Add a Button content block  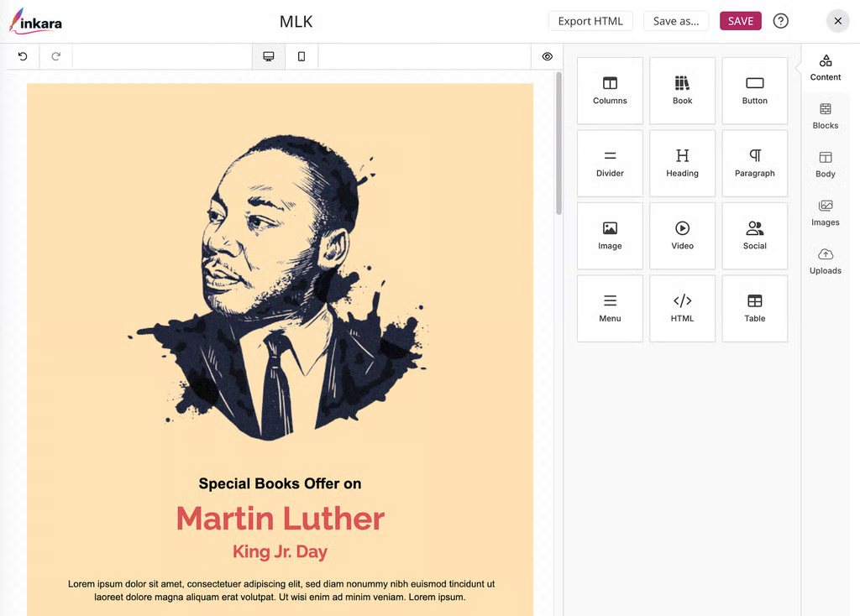click(x=755, y=91)
